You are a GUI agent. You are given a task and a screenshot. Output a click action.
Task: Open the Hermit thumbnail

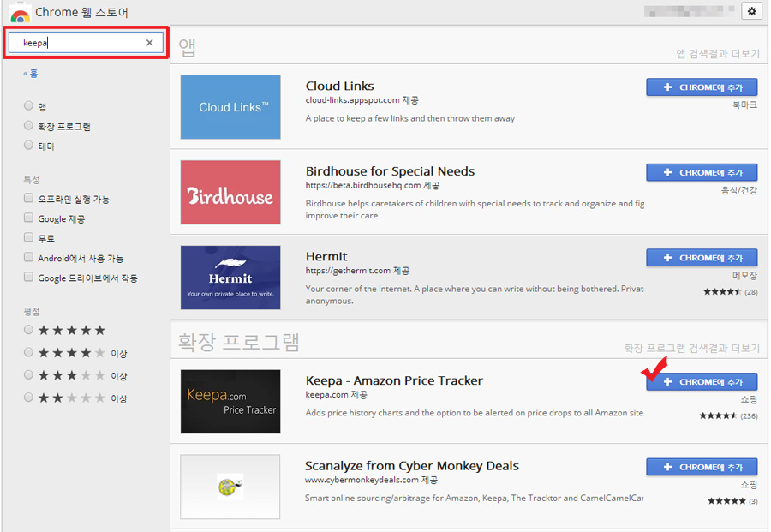pos(230,278)
